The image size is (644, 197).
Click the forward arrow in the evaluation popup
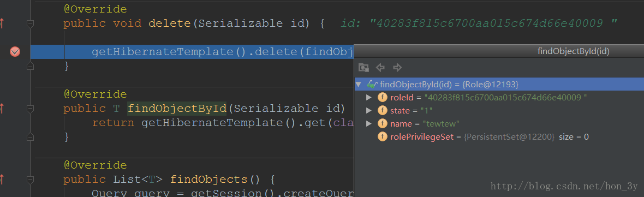coord(397,67)
